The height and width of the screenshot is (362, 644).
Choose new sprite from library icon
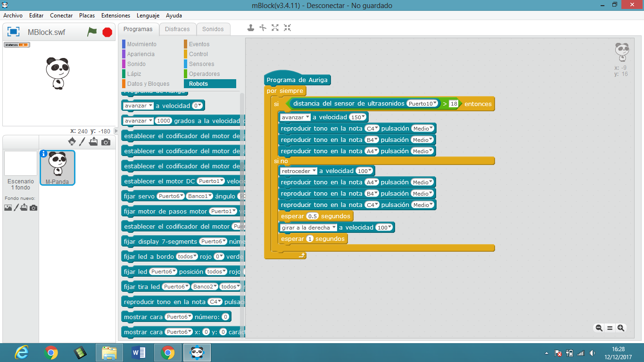[72, 141]
